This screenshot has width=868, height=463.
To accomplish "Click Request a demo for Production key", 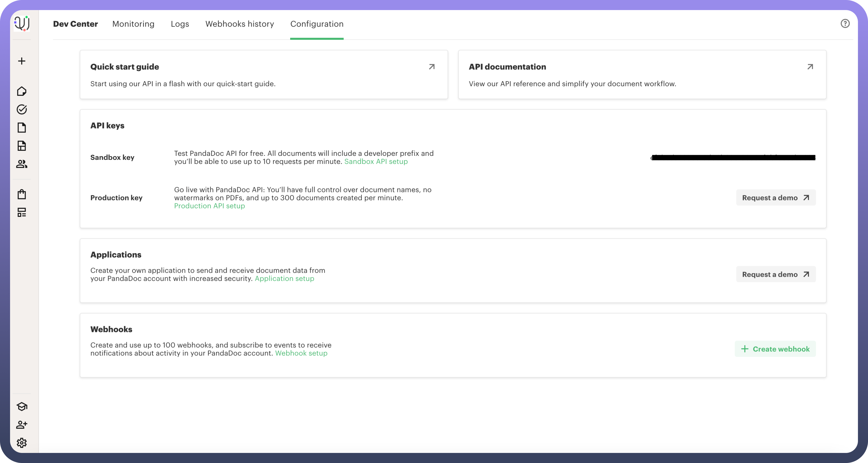I will pyautogui.click(x=776, y=198).
